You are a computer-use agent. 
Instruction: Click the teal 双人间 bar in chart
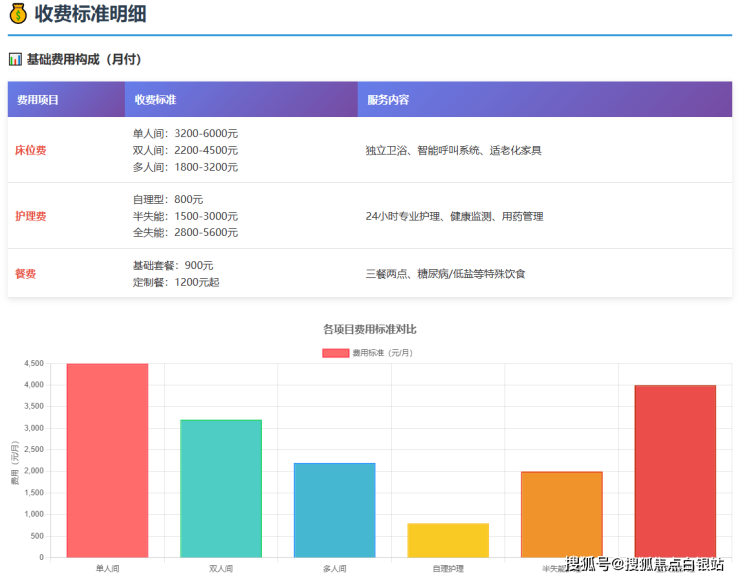pos(221,488)
